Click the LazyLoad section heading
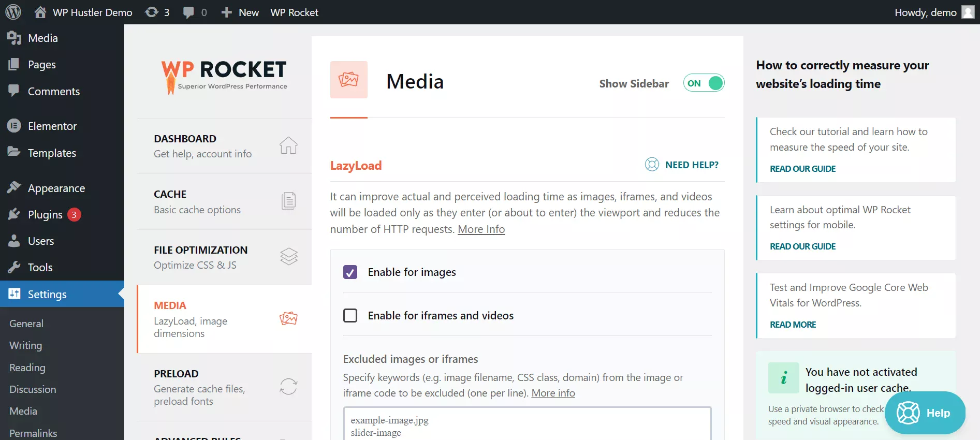The image size is (980, 440). [356, 166]
